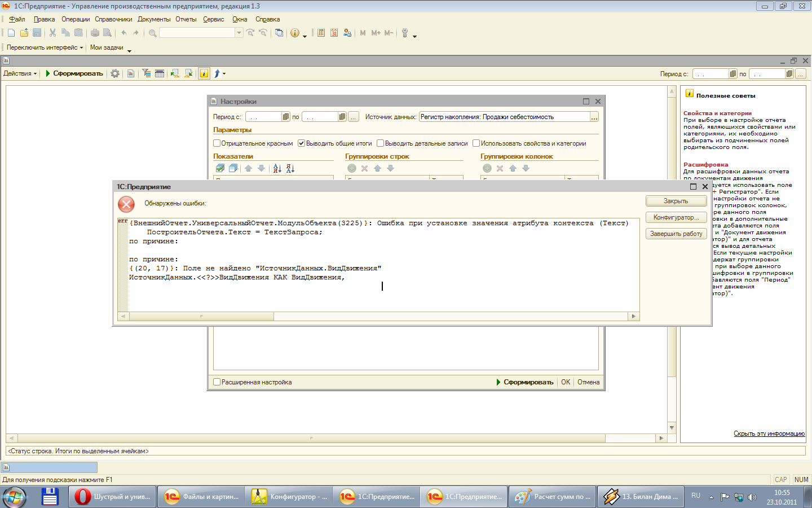
Task: Click the New document icon
Action: point(11,33)
